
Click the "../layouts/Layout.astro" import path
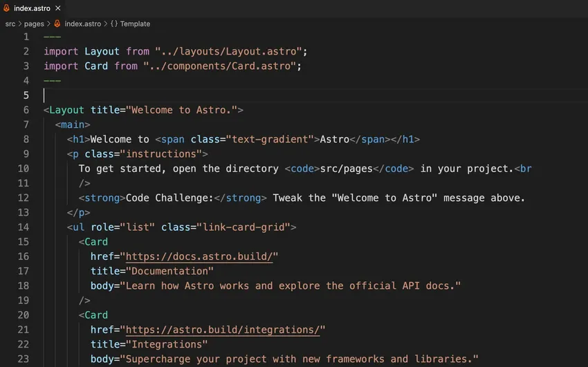point(229,51)
